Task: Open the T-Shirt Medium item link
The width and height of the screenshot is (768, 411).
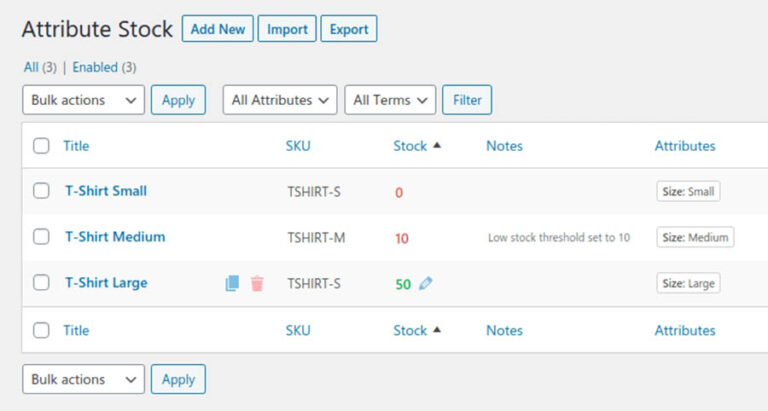Action: coord(115,237)
